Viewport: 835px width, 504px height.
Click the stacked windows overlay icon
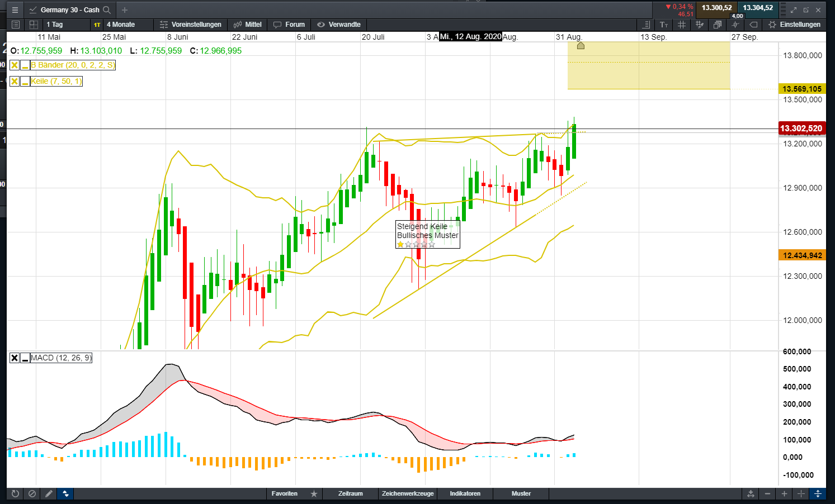click(718, 25)
